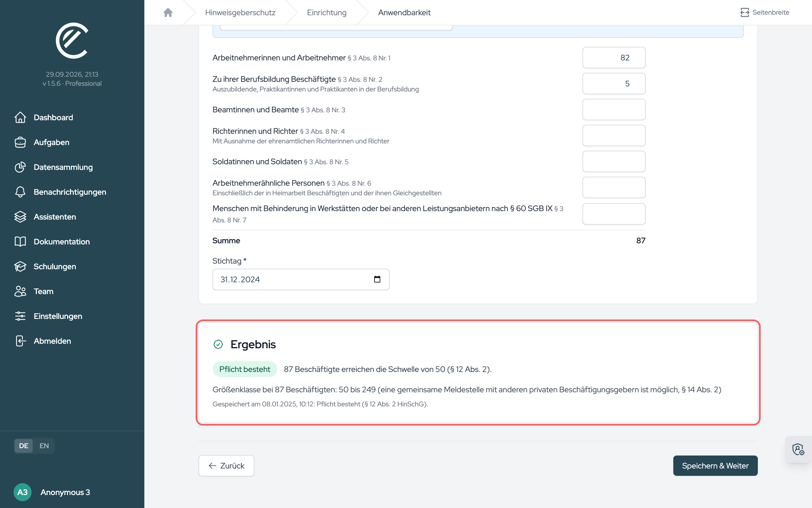Select Anwendbarkeit breadcrumb
The image size is (812, 508).
point(404,12)
